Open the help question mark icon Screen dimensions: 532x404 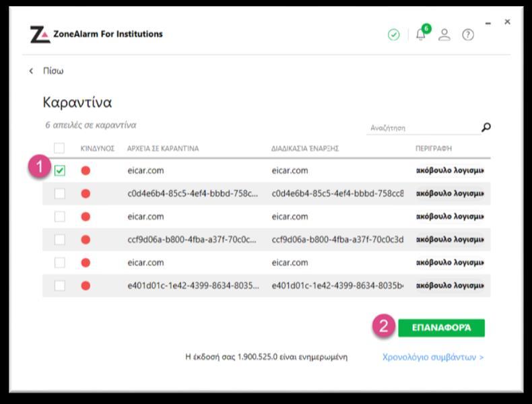(x=468, y=34)
